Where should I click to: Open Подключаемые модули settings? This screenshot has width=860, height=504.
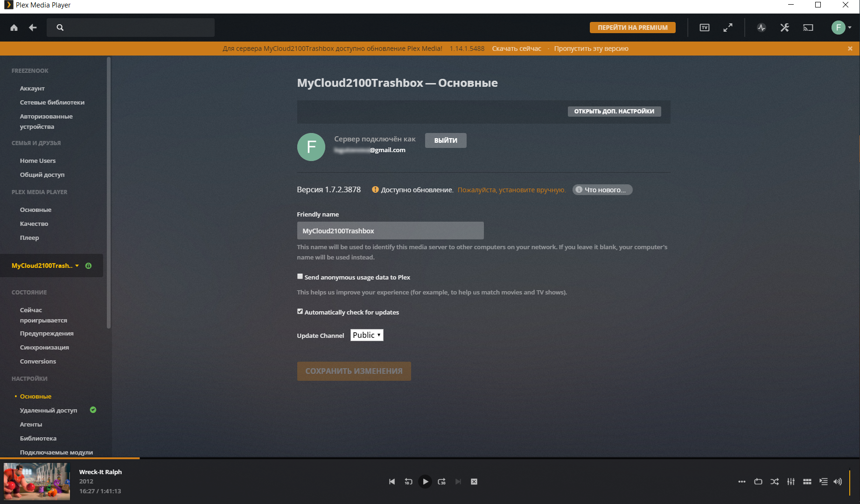pyautogui.click(x=56, y=452)
